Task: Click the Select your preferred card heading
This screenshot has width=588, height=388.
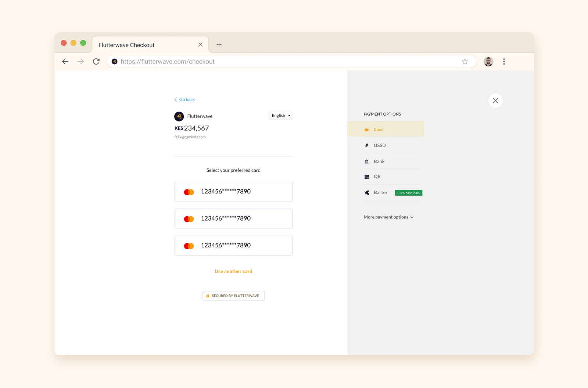Action: 233,170
